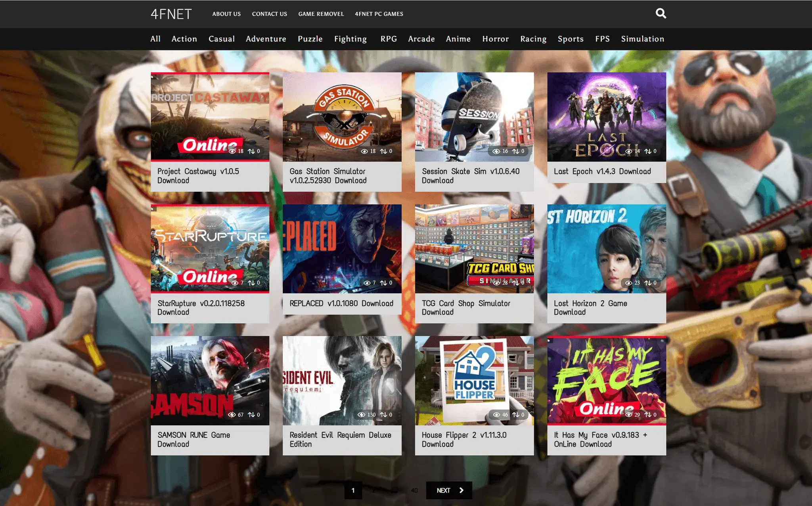This screenshot has height=506, width=812.
Task: Open the It Has My Face thumbnail
Action: pyautogui.click(x=607, y=381)
